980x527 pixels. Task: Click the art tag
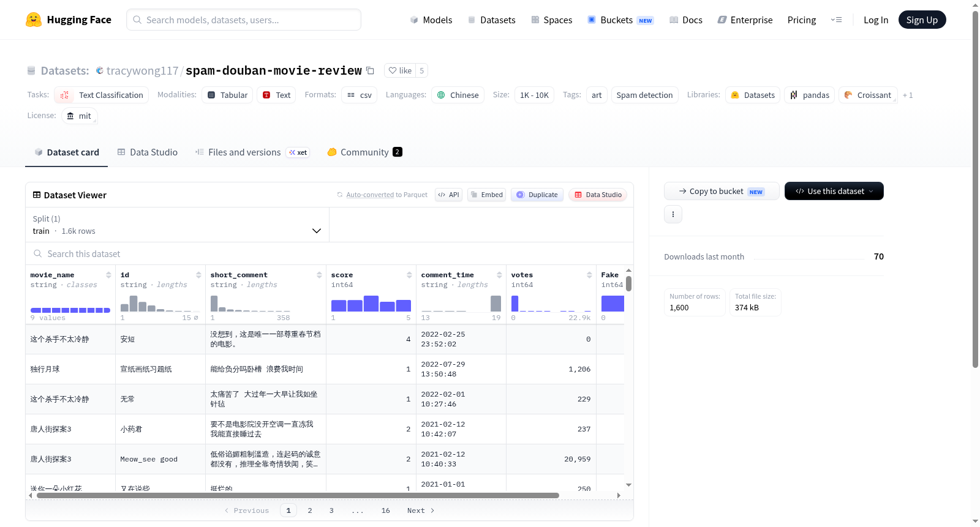click(597, 95)
